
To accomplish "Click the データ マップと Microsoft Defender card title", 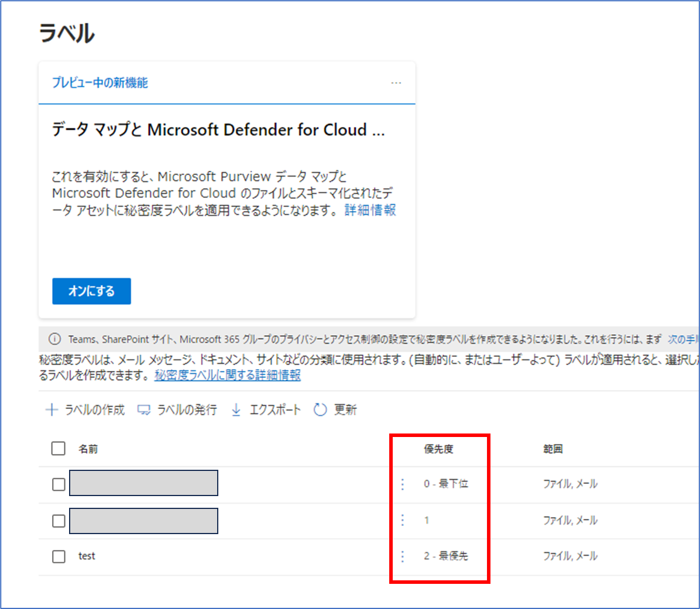I will 218,130.
